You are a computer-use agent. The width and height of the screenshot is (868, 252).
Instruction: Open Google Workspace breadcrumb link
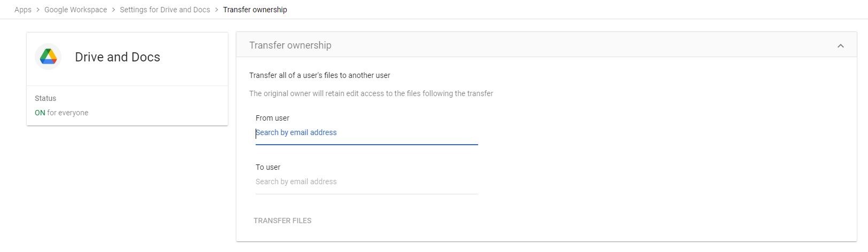pos(75,10)
